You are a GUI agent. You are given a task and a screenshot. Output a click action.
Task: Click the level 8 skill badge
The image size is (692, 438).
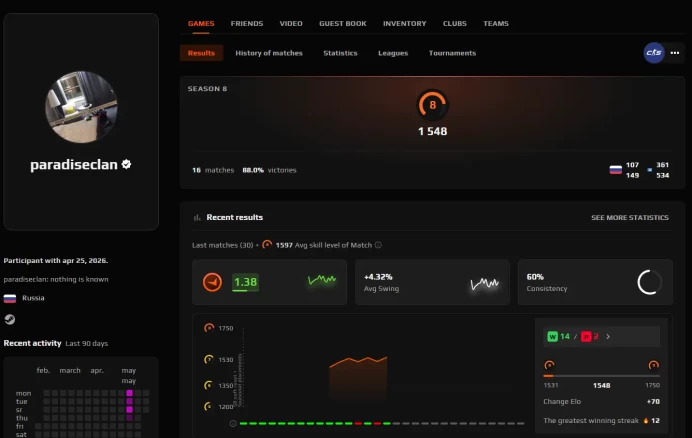coord(432,105)
